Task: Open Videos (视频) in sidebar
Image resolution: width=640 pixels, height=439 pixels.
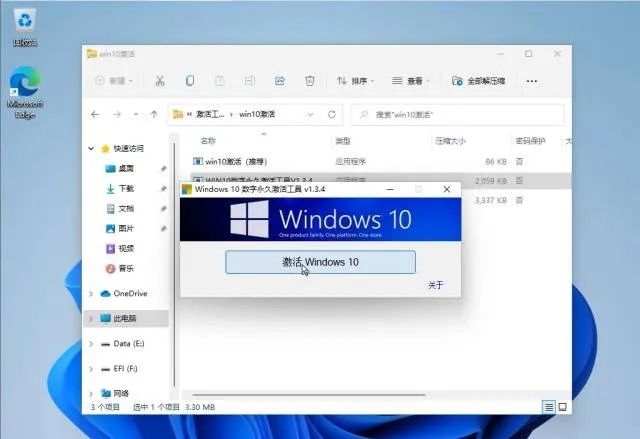Action: click(x=126, y=248)
